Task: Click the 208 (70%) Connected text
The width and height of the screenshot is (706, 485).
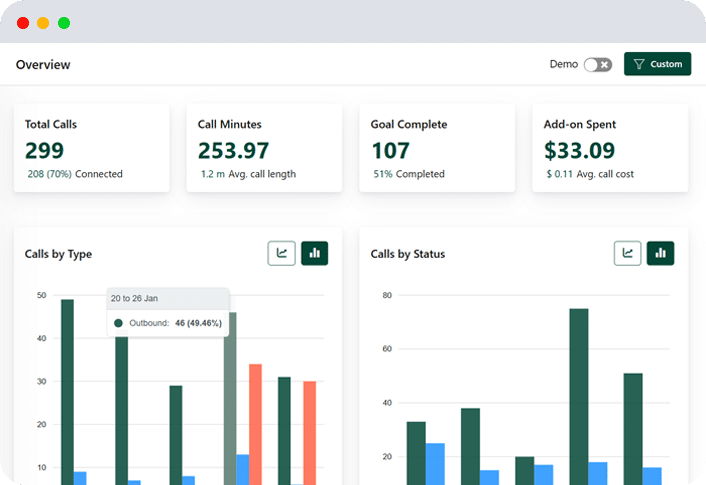Action: [75, 174]
